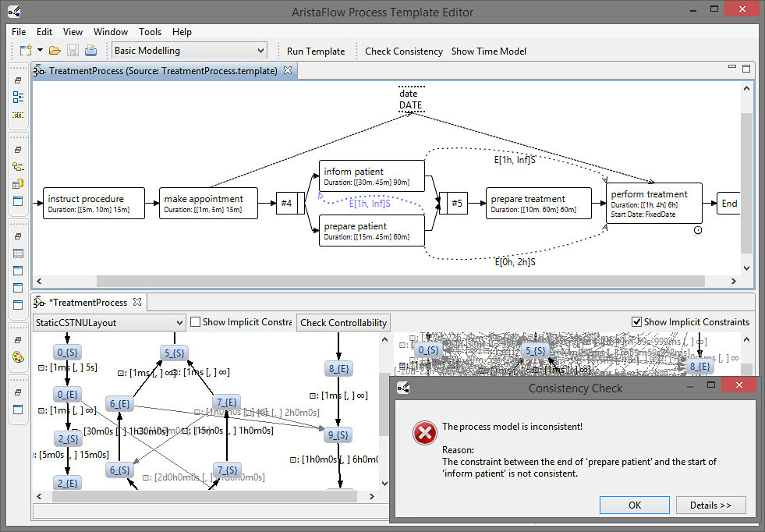Click the down arrow of process editor scrollbar

746,268
